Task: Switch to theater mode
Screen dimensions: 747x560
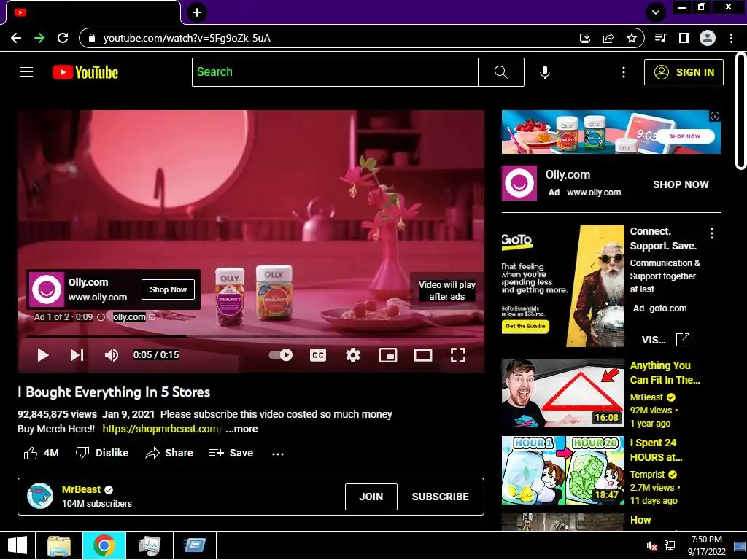Action: [x=422, y=355]
